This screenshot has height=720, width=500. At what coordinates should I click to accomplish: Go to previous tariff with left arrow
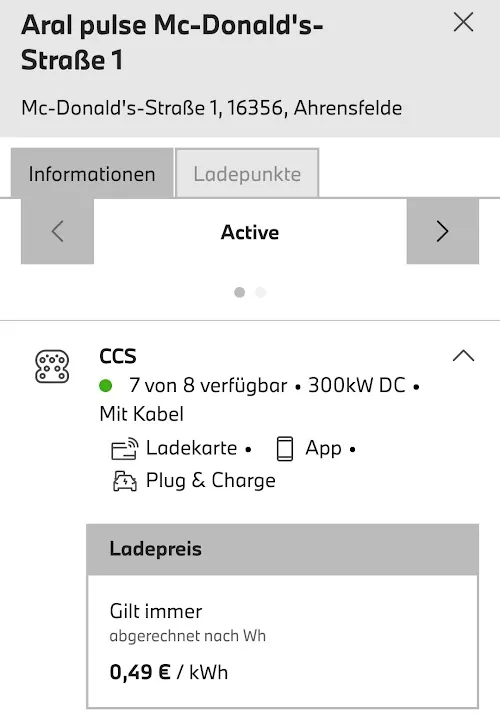(57, 231)
